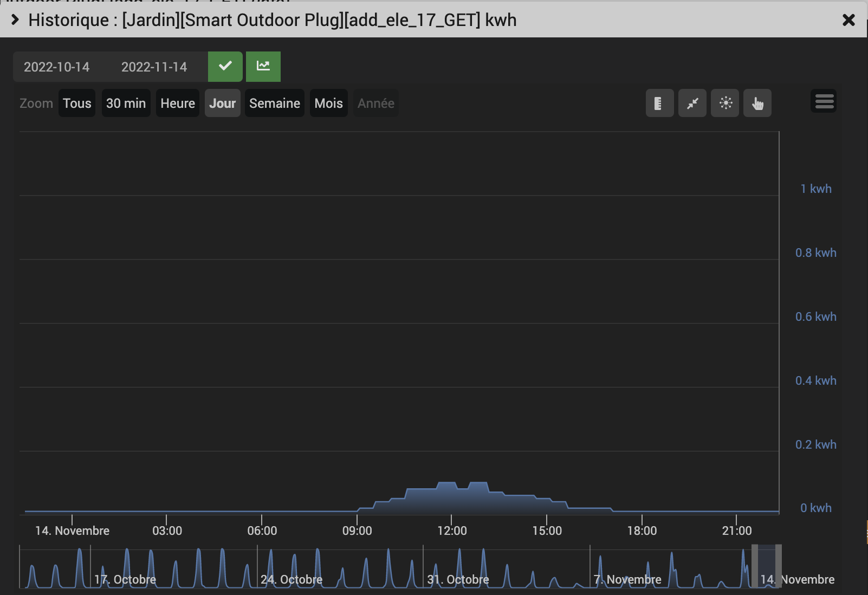
Task: Click the 0.8 kwh y-axis label
Action: (816, 253)
